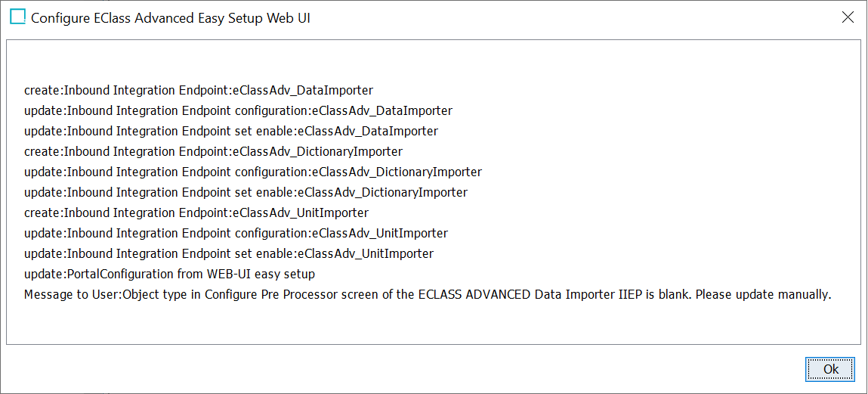Click the dialog title 'Configure EClass Advanced Easy Setup Web UI'
The image size is (868, 394).
(171, 17)
